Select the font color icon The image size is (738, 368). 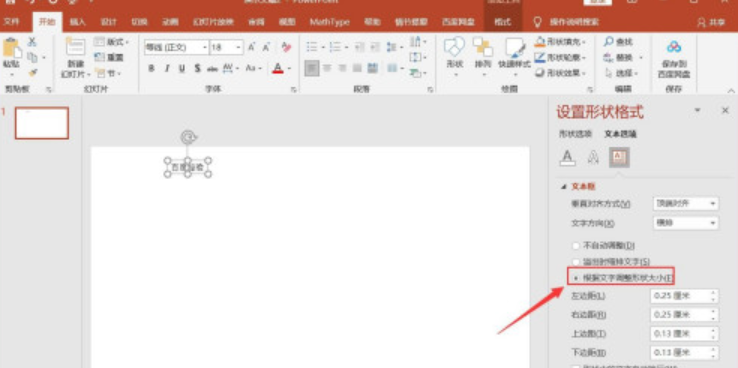278,69
